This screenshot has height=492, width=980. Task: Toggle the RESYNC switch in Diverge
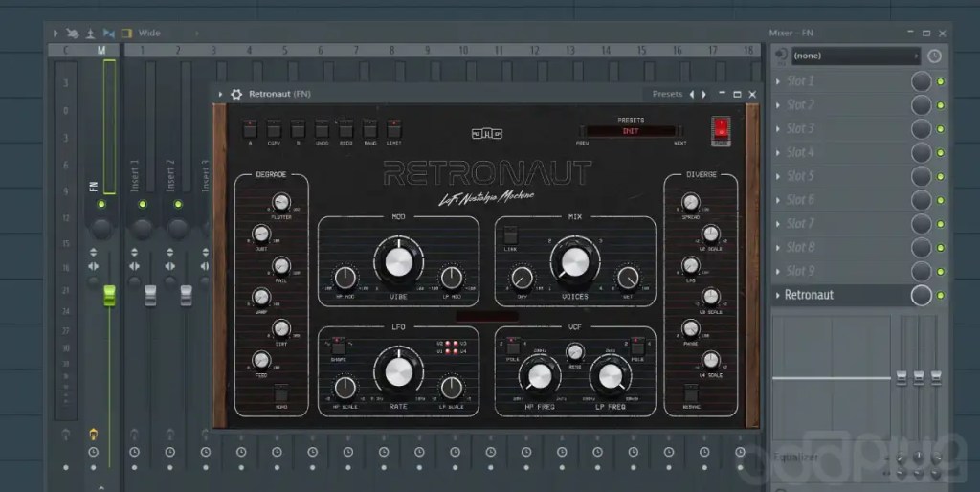pos(691,393)
